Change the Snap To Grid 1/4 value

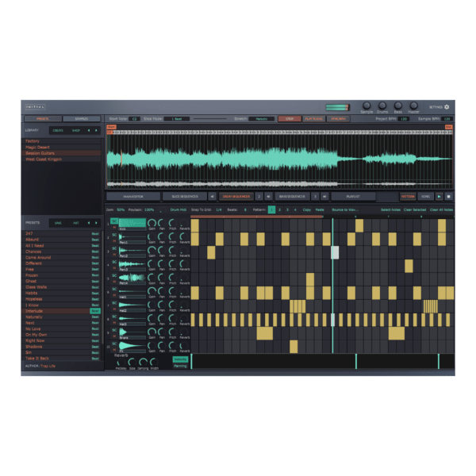coord(219,209)
